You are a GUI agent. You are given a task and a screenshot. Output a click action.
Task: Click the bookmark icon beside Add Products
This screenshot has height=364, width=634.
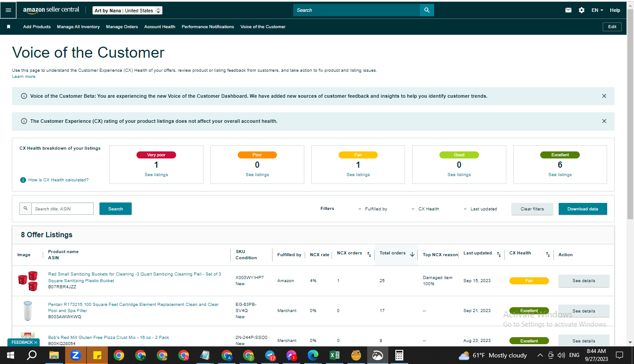click(x=8, y=27)
